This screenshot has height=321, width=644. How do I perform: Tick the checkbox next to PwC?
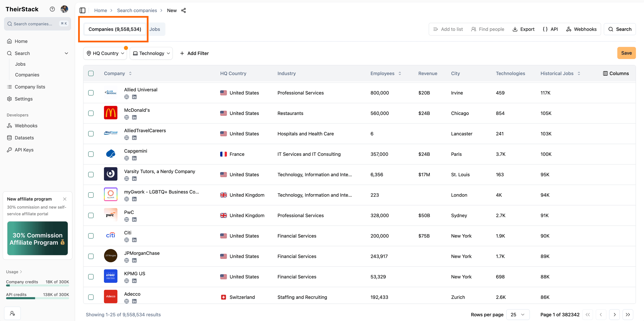click(91, 215)
